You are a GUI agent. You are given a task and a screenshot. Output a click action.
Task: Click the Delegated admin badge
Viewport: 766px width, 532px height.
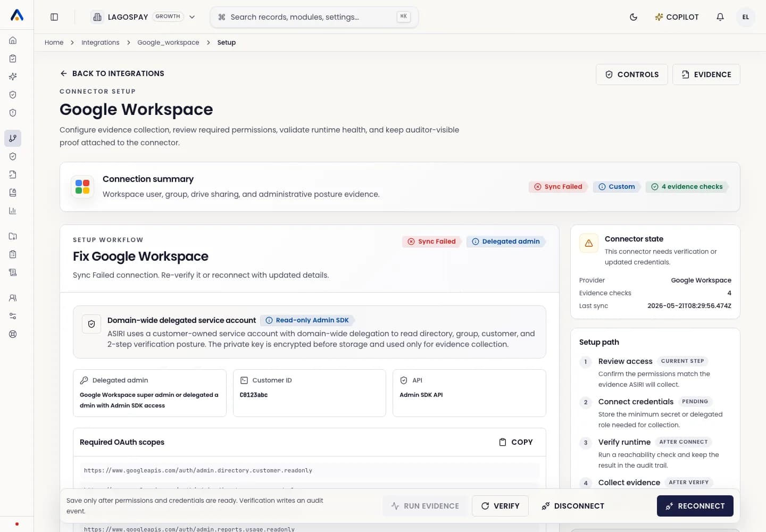[x=506, y=242]
